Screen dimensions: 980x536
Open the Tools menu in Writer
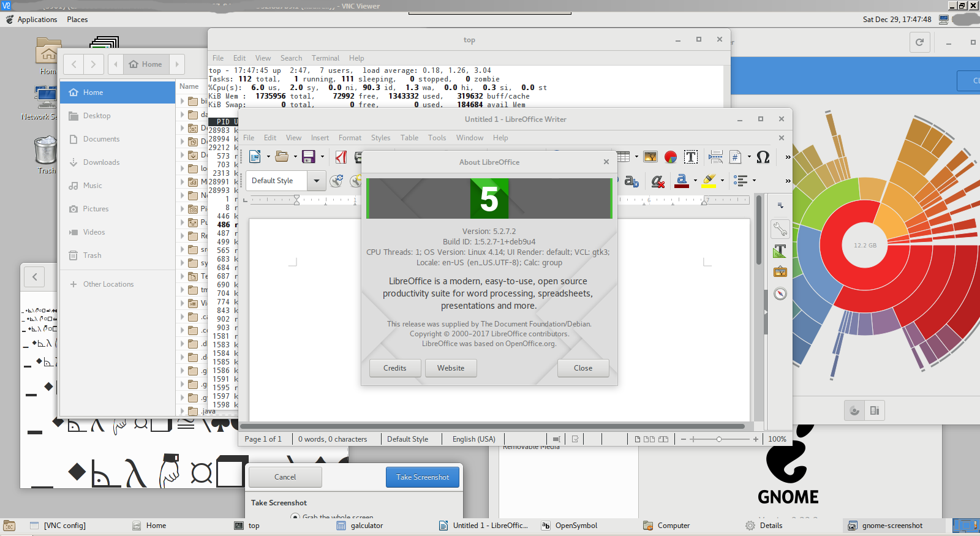click(437, 138)
